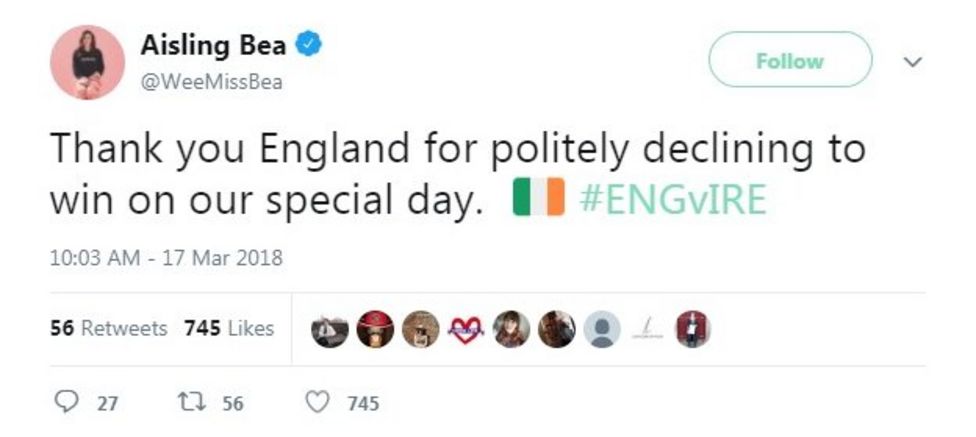Click the Irish flag emoji
Viewport: 976px width, 437px height.
click(x=539, y=199)
